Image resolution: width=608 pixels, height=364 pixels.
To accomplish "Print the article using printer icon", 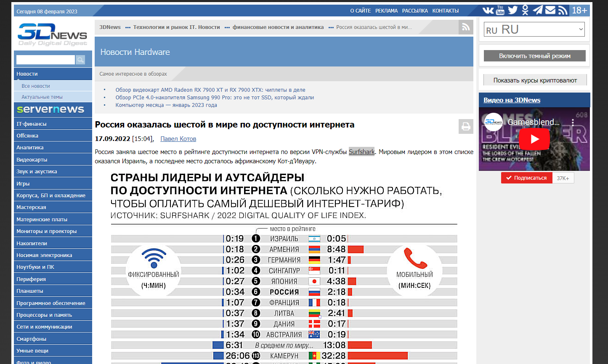I will [466, 126].
